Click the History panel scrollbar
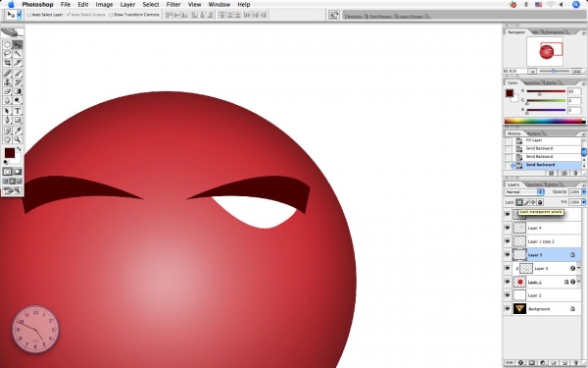The image size is (588, 368). (x=584, y=153)
